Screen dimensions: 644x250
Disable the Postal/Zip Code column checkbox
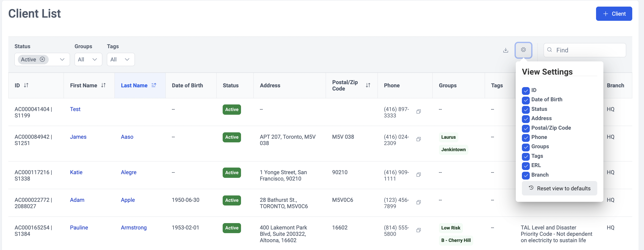pos(526,128)
